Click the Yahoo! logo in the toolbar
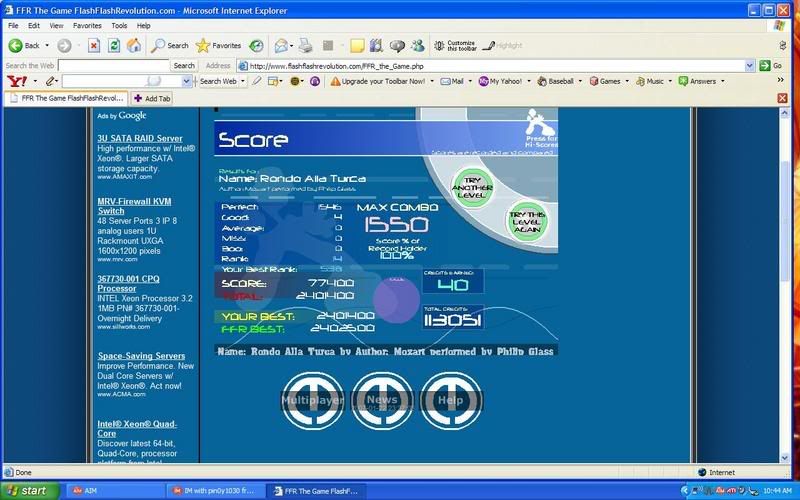 point(18,81)
